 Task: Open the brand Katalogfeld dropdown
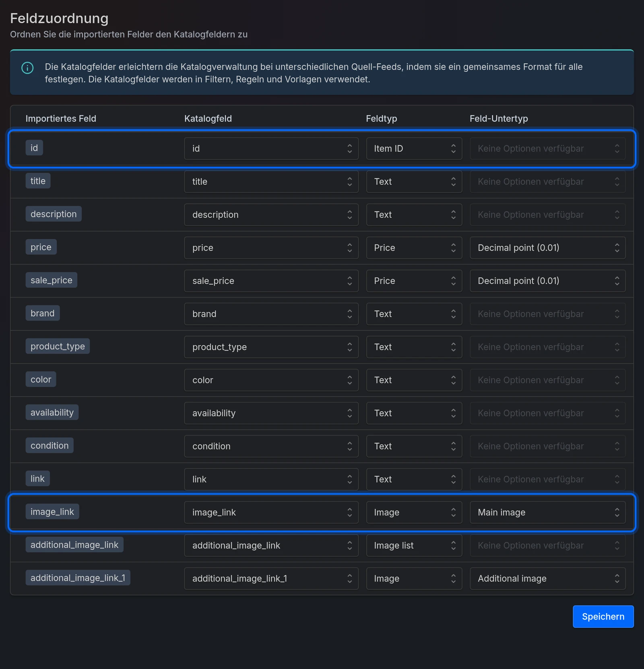271,314
